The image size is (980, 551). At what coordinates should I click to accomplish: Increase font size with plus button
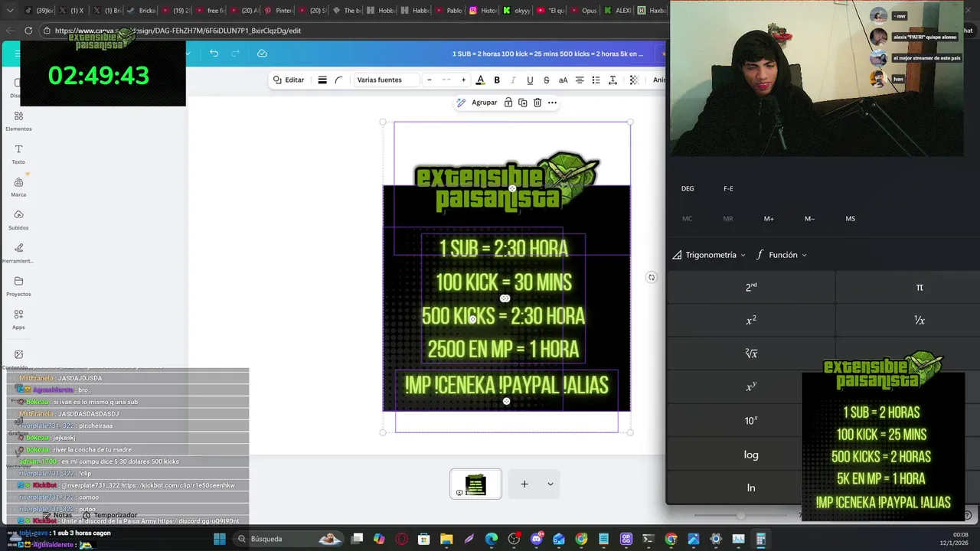tap(463, 80)
